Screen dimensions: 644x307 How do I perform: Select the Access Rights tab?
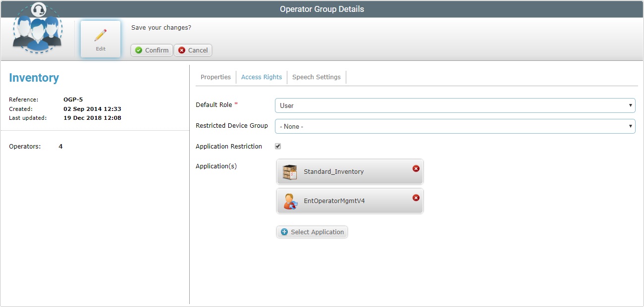click(x=261, y=77)
